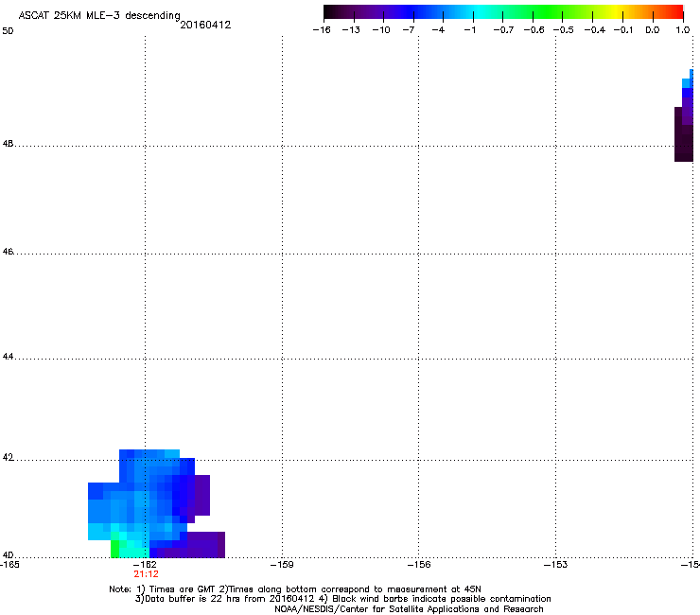Click the longitude axis label -162
The height and width of the screenshot is (615, 700).
[x=145, y=565]
